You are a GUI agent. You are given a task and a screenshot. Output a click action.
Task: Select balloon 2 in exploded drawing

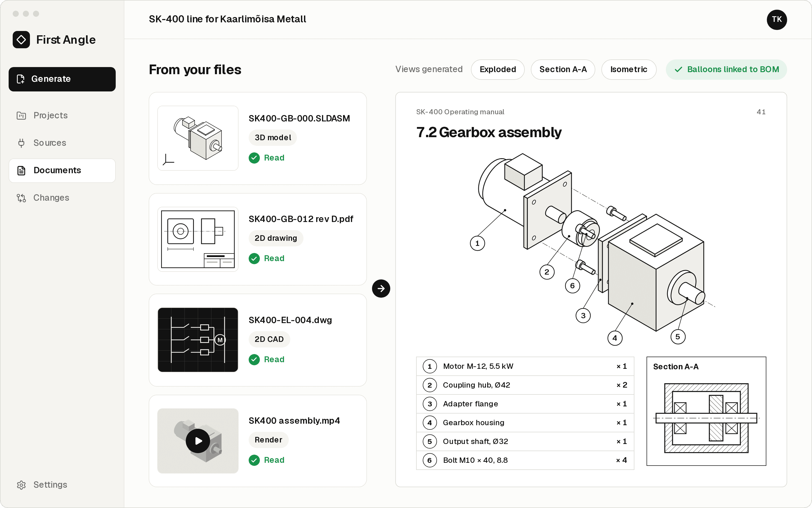point(547,272)
